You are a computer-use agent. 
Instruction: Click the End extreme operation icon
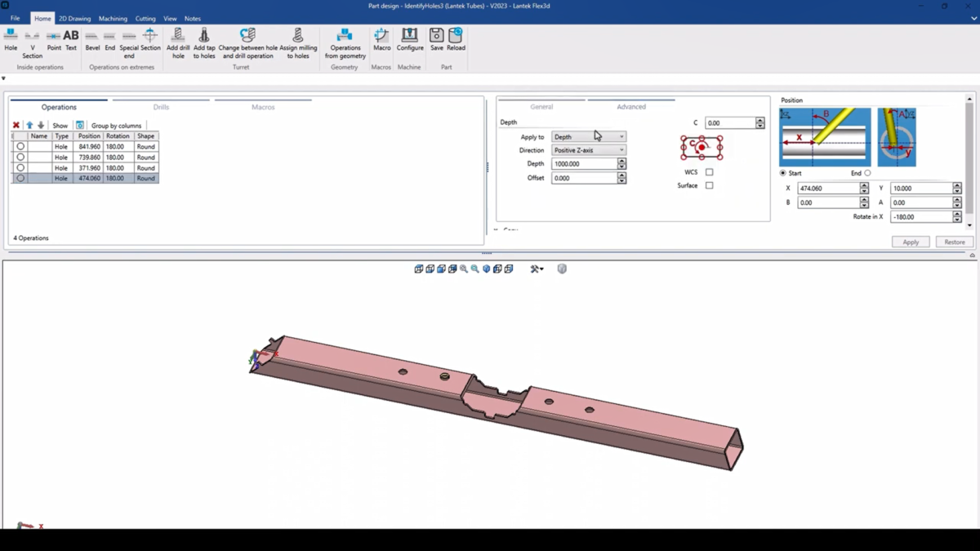[109, 41]
